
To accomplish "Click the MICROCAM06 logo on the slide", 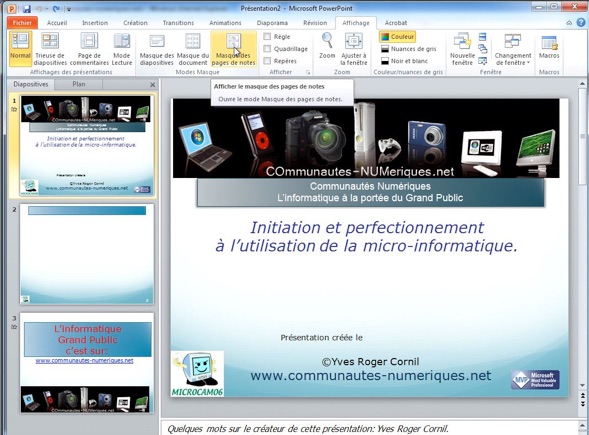I will coord(198,374).
